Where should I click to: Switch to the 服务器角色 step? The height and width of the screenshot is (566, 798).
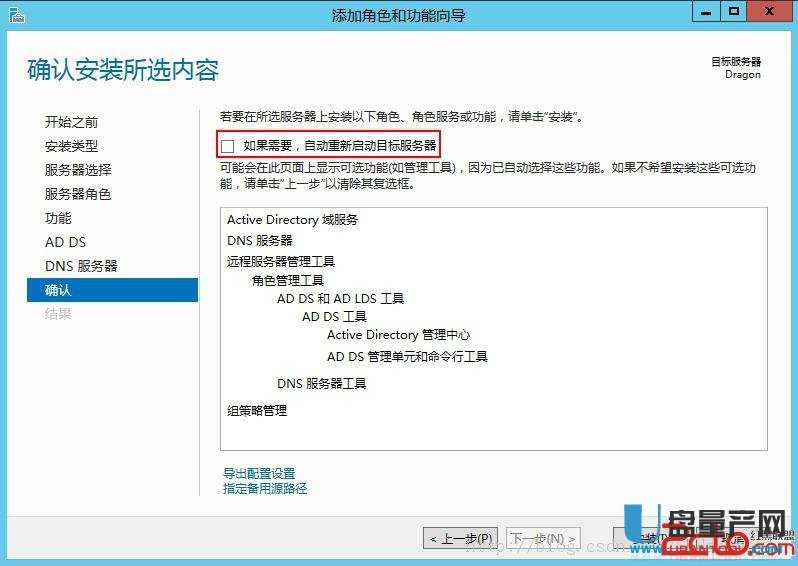(78, 194)
